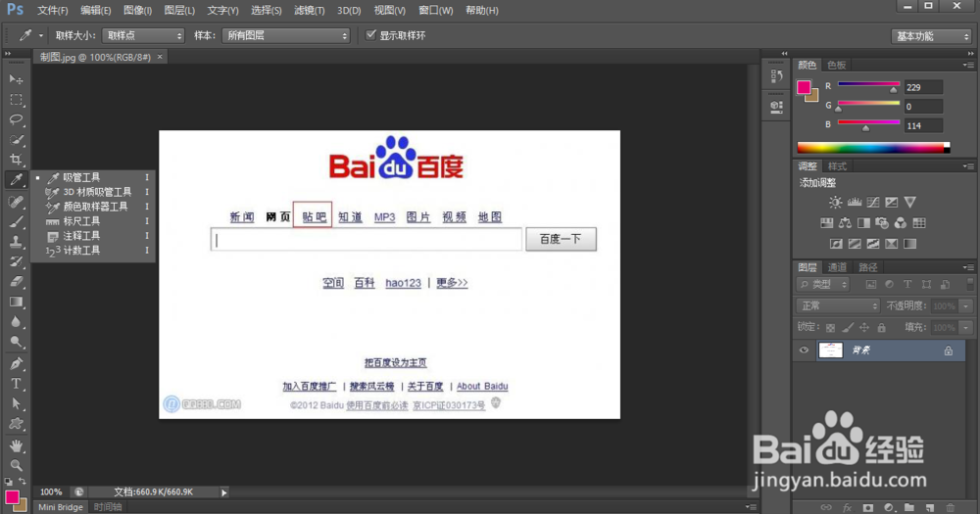This screenshot has height=514, width=980.
Task: Toggle the 显示取样环 checkbox
Action: point(370,35)
